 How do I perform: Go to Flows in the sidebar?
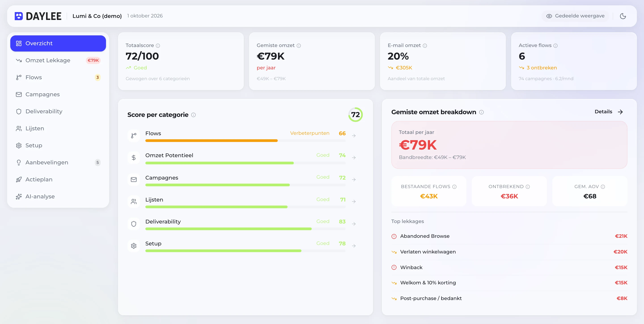coord(58,77)
